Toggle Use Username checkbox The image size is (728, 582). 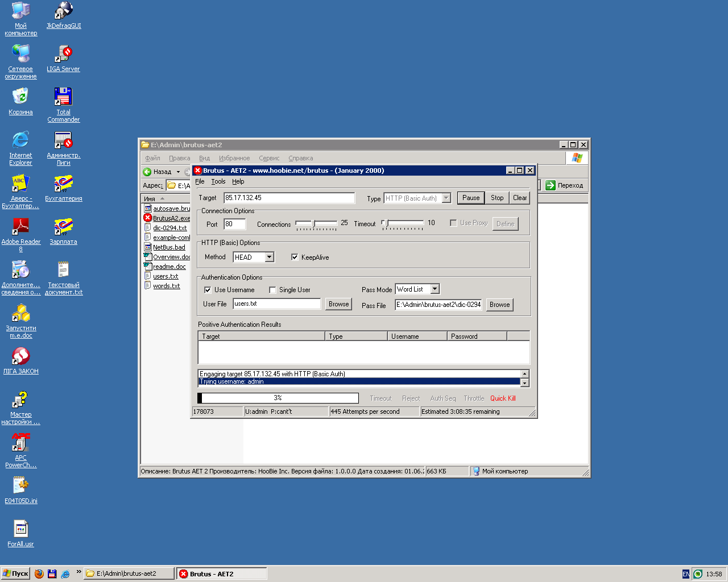click(208, 290)
